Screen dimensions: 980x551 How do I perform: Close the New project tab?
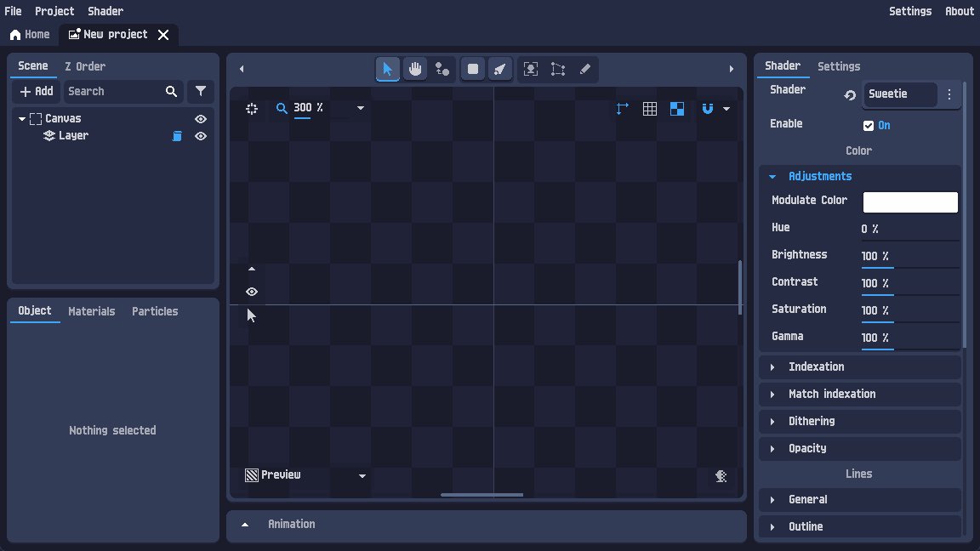coord(163,35)
